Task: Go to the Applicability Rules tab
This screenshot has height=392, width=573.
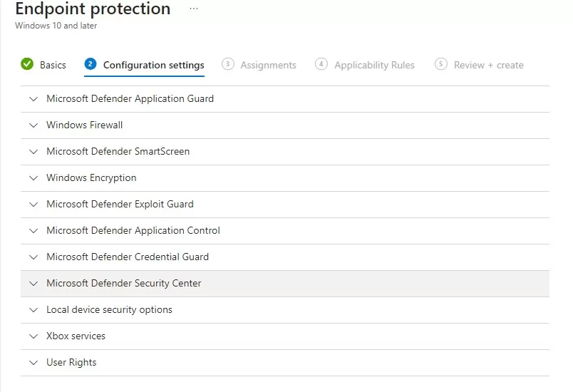Action: click(374, 65)
